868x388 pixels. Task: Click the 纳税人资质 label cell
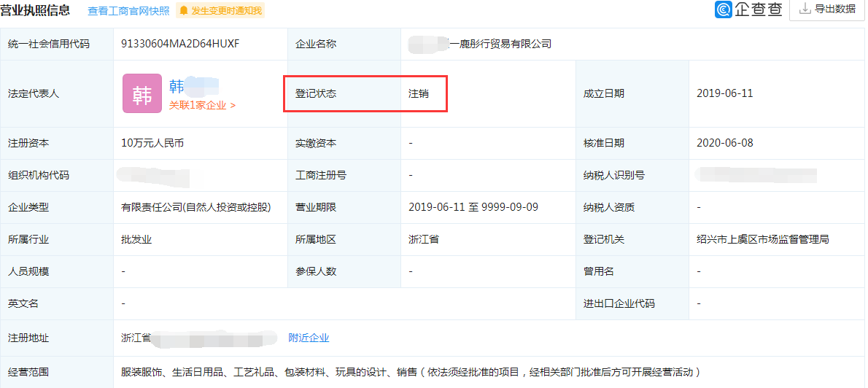(632, 208)
